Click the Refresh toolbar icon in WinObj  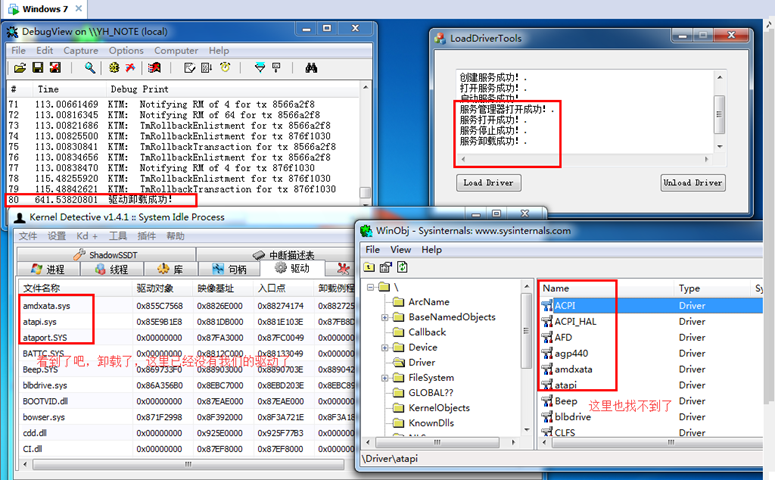tap(402, 267)
